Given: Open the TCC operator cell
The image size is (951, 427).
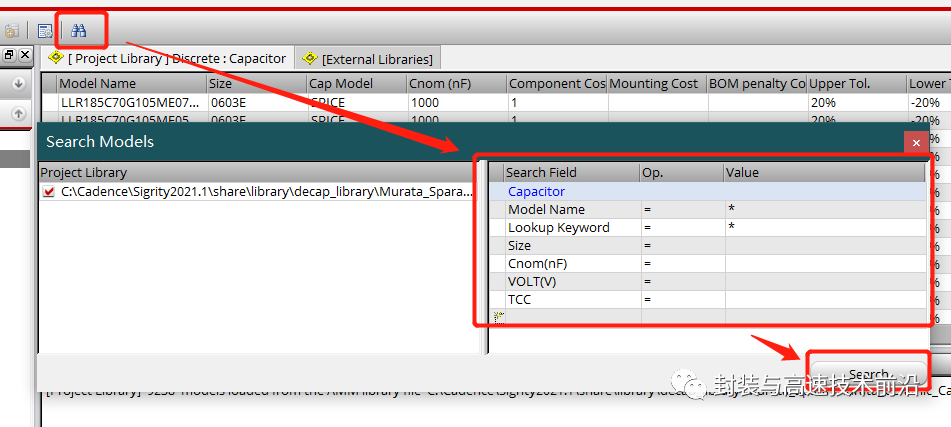Looking at the screenshot, I should coord(682,300).
